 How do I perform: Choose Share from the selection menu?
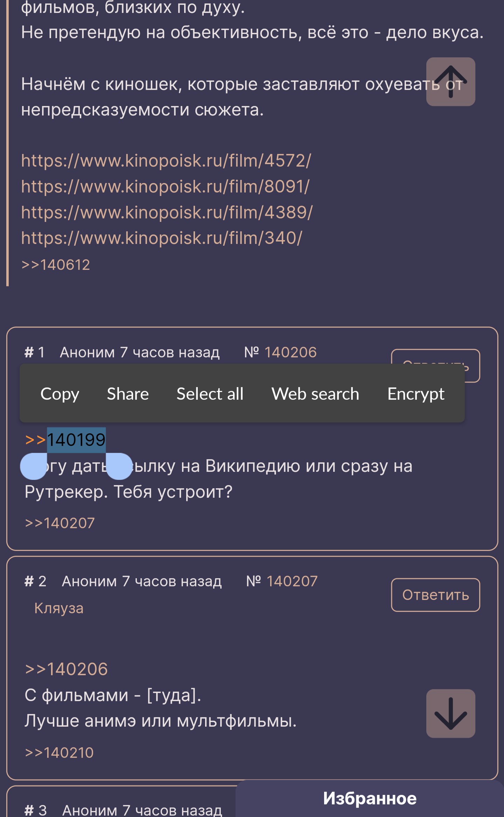128,393
